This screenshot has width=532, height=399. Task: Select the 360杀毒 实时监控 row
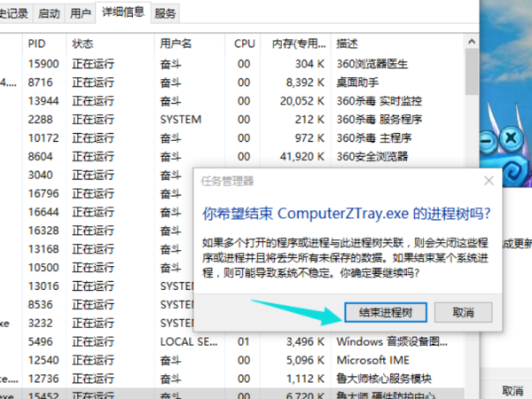(x=231, y=101)
